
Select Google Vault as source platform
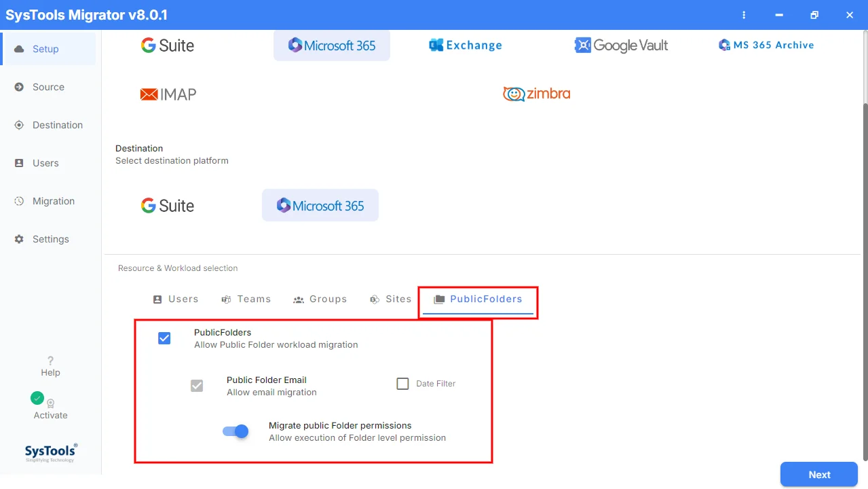[621, 46]
